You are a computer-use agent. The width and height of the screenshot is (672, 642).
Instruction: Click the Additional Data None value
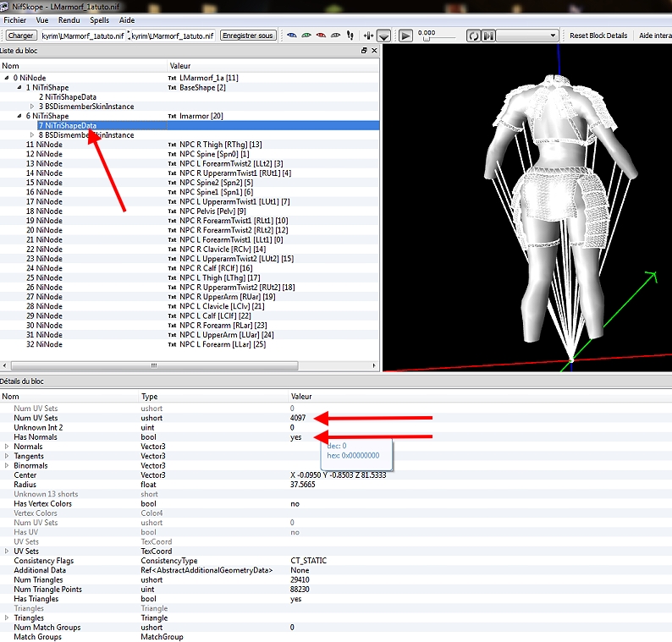[300, 570]
